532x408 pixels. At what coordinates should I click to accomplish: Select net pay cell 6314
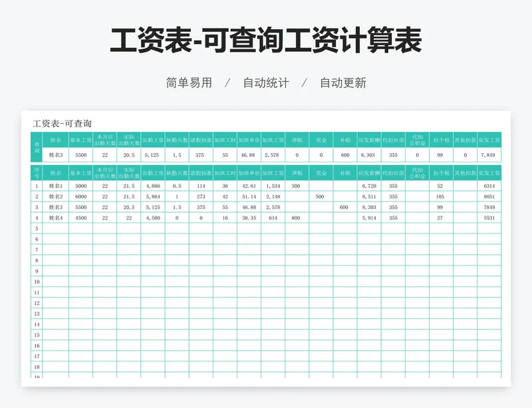click(x=489, y=186)
